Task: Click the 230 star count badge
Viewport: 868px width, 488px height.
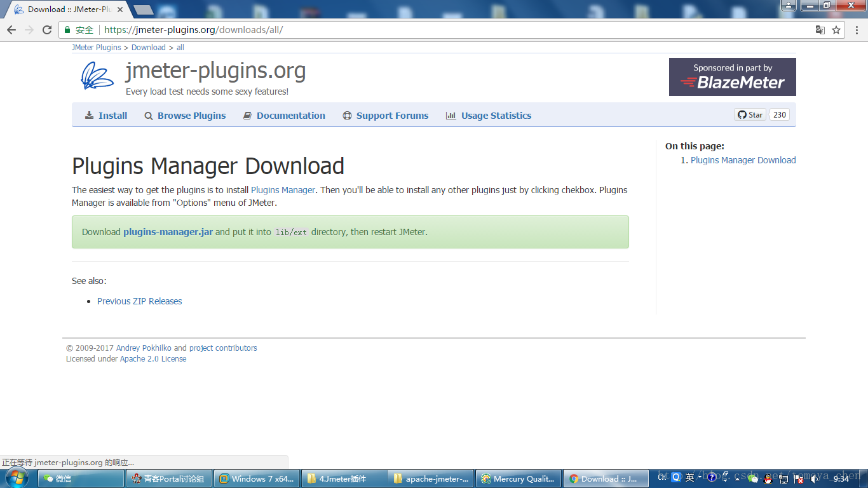Action: pyautogui.click(x=780, y=115)
